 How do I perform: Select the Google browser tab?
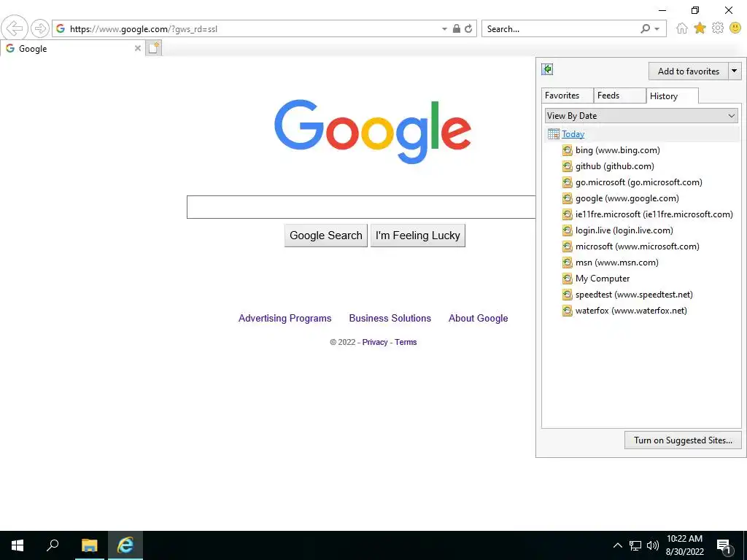coord(71,49)
